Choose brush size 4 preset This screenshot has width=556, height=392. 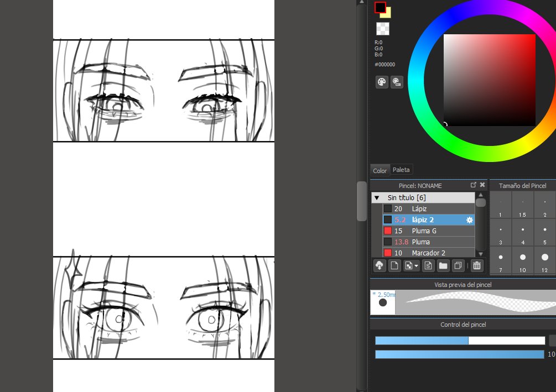[523, 233]
